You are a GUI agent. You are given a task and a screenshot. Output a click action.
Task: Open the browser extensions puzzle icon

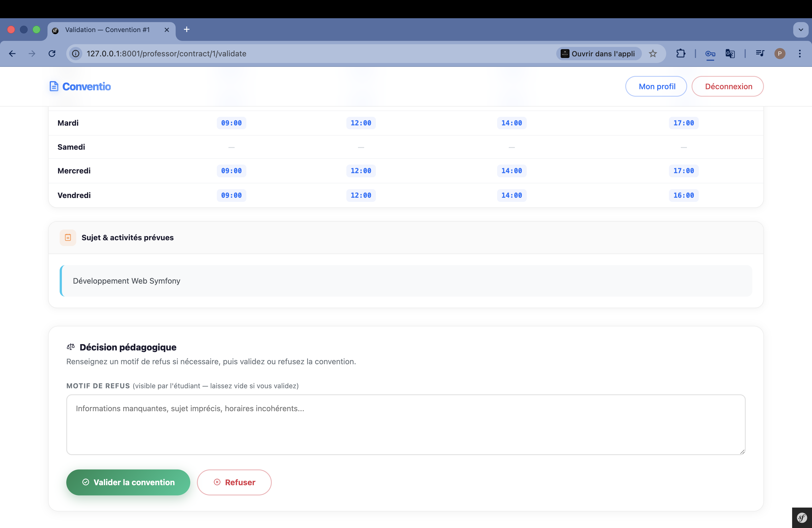pyautogui.click(x=681, y=54)
